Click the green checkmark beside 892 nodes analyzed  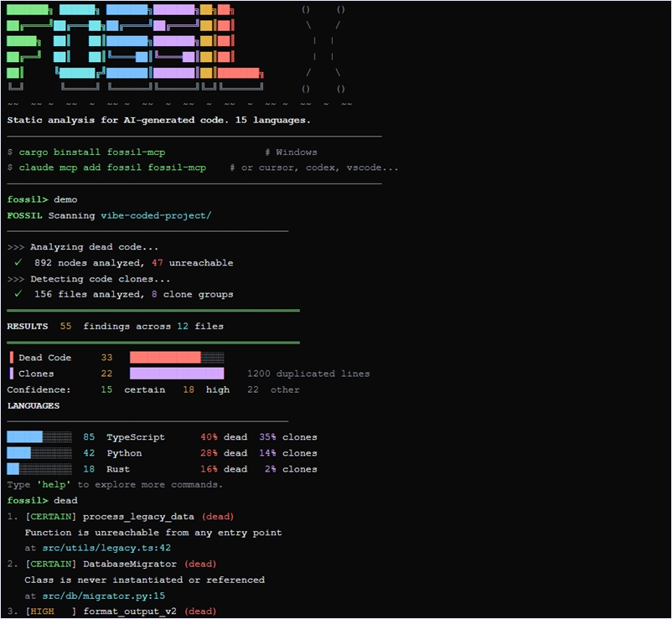click(17, 263)
